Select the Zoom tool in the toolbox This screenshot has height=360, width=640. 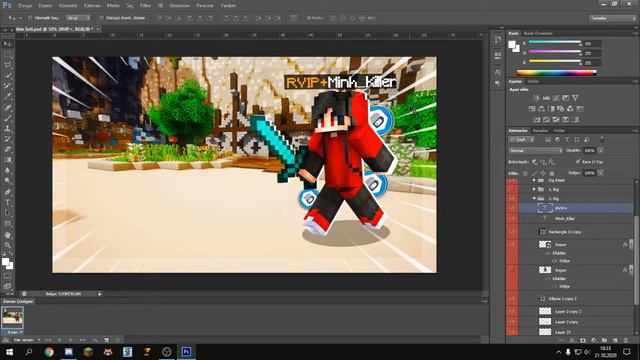tap(7, 245)
